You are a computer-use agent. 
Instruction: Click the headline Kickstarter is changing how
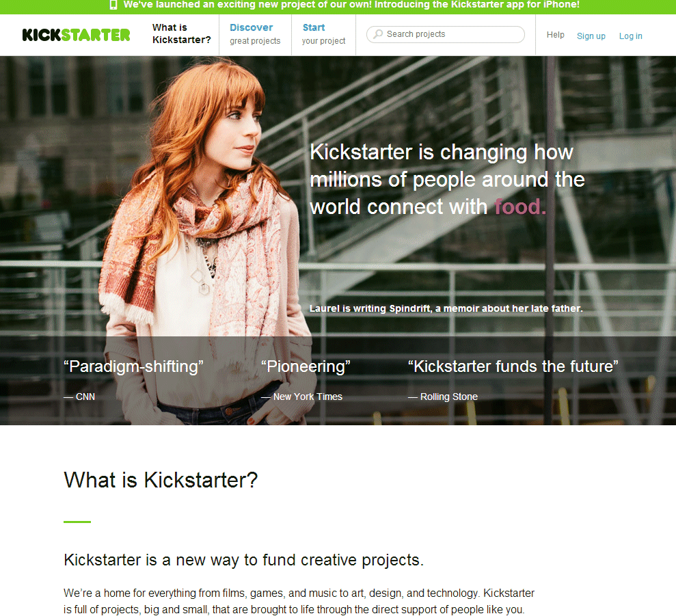coord(442,152)
